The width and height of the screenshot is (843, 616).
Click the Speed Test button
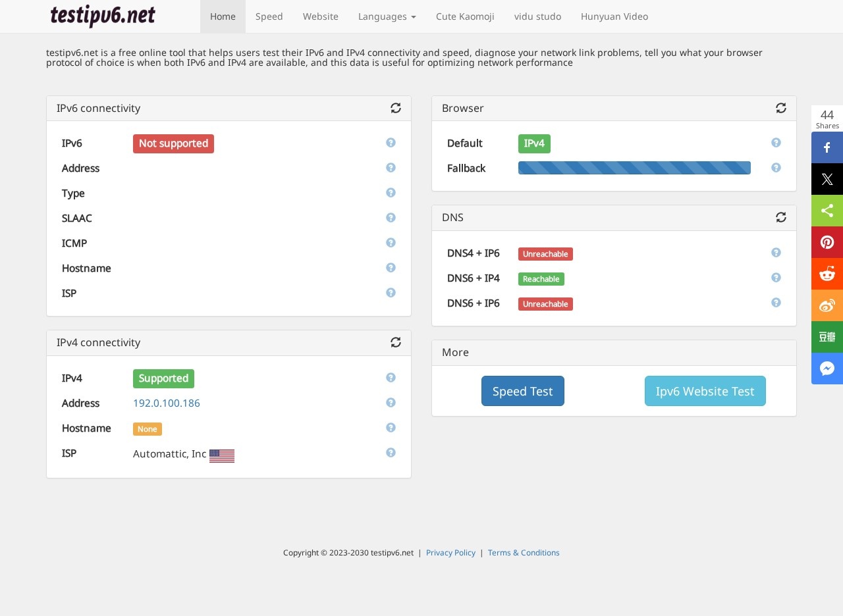coord(522,391)
